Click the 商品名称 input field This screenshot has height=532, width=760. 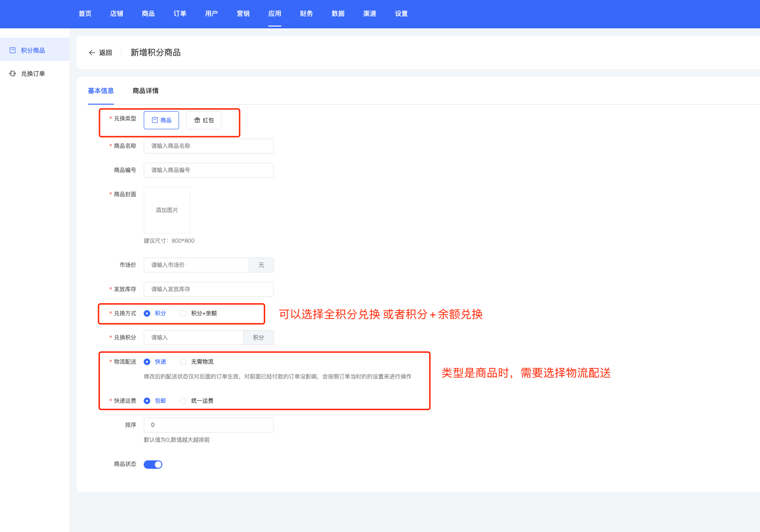pyautogui.click(x=209, y=146)
